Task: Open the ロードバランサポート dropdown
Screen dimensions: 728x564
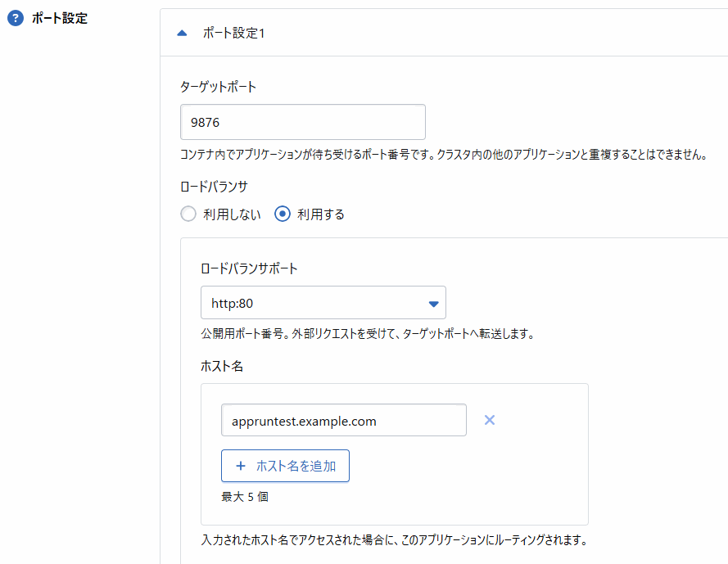Action: (323, 302)
